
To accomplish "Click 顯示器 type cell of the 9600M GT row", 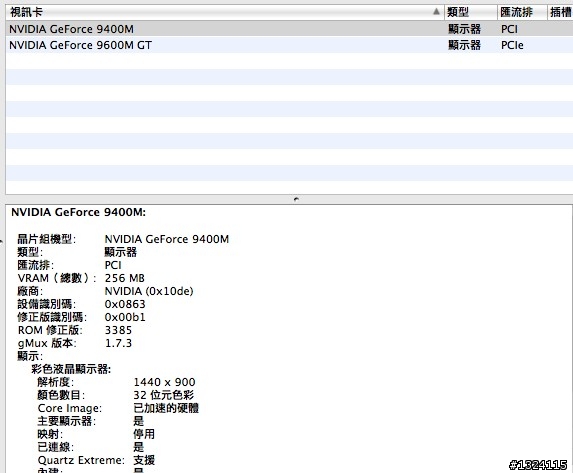I will [x=464, y=45].
